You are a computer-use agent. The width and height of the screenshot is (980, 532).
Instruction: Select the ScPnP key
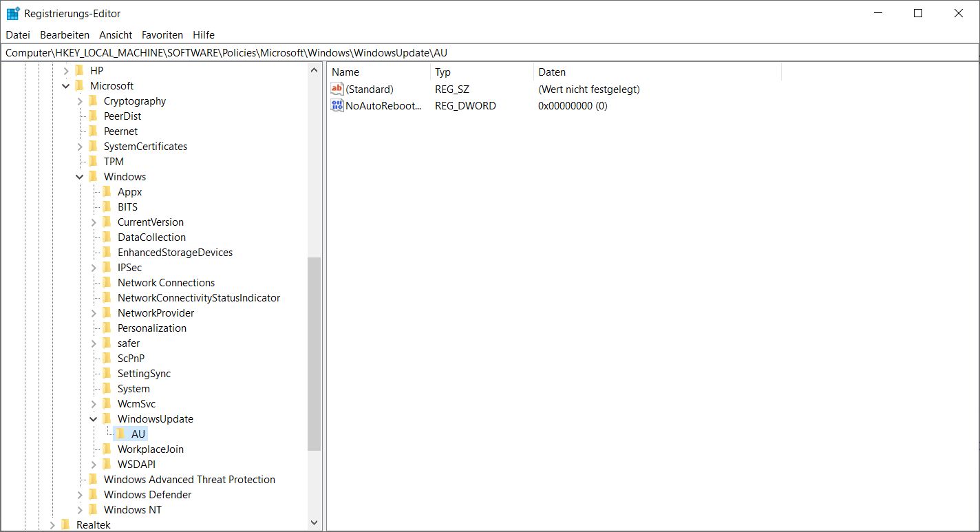pyautogui.click(x=131, y=358)
